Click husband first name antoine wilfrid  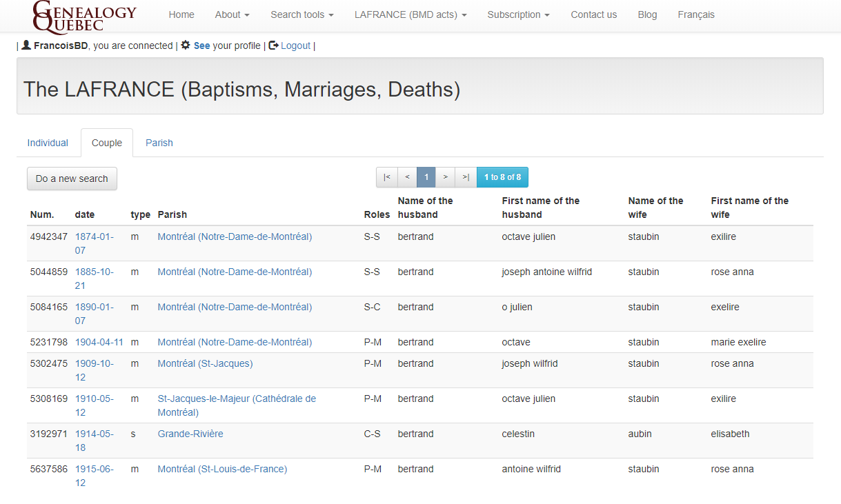531,469
